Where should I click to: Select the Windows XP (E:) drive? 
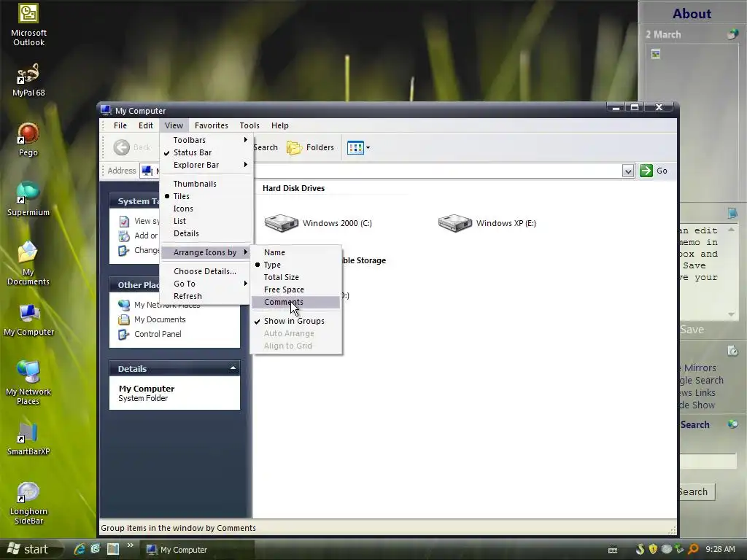pyautogui.click(x=487, y=223)
